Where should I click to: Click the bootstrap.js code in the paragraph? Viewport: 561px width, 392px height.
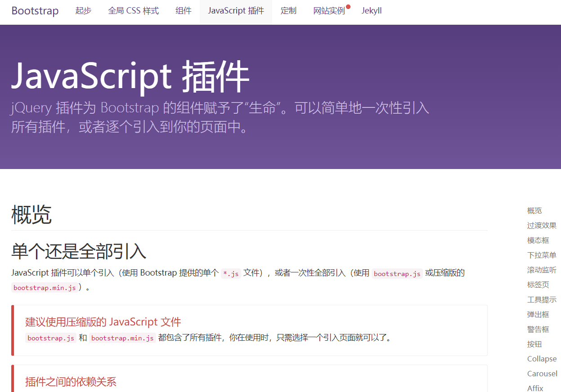click(x=397, y=273)
